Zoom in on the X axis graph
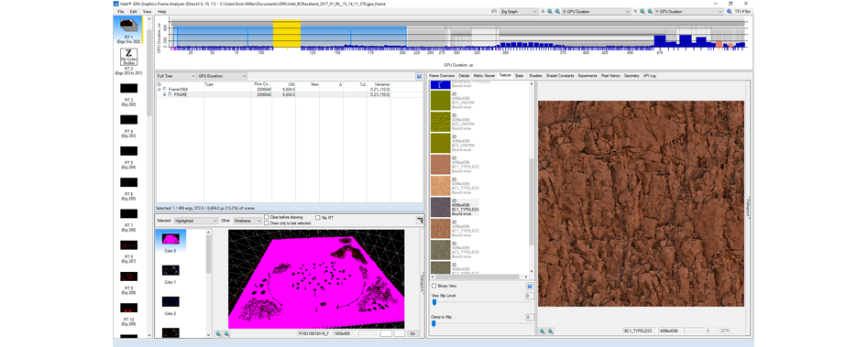Viewport: 868px width, 347px height. [x=550, y=11]
